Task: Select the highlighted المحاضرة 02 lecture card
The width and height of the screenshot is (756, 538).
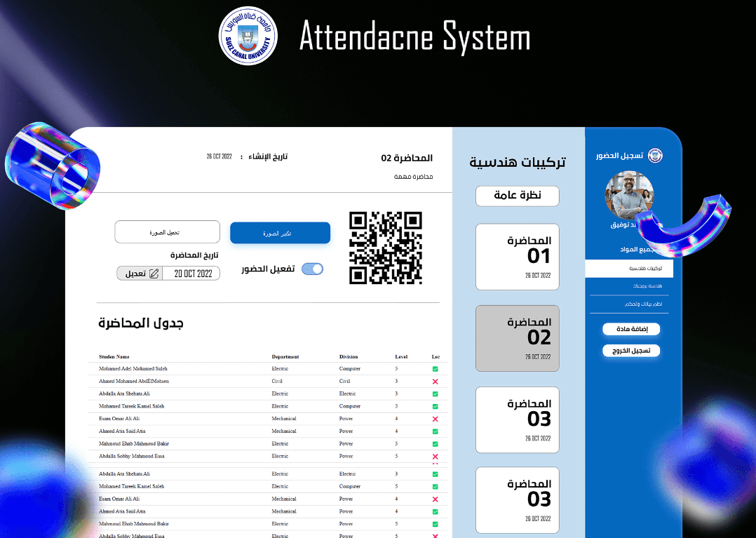Action: click(518, 338)
